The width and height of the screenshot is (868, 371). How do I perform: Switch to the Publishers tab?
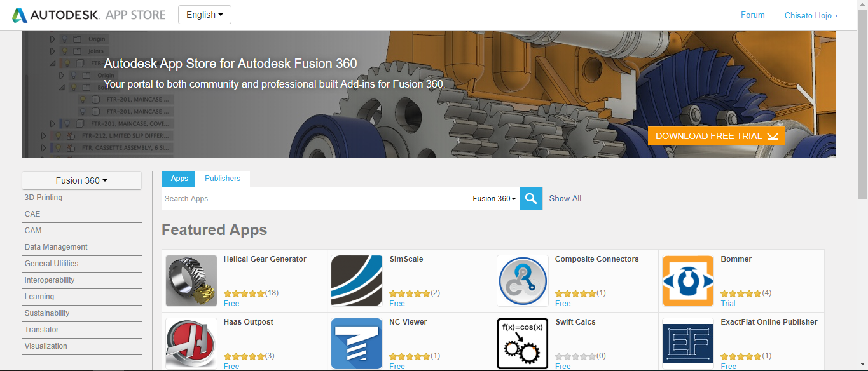tap(223, 179)
